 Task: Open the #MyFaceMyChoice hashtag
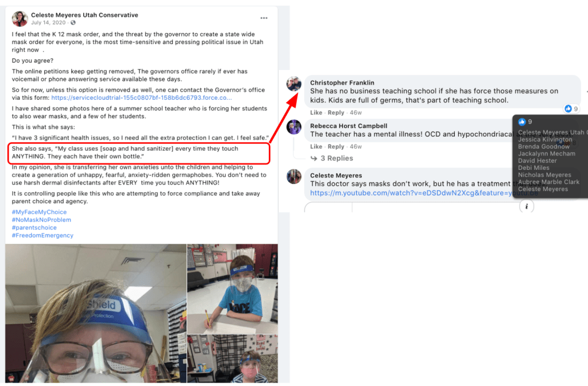point(39,212)
